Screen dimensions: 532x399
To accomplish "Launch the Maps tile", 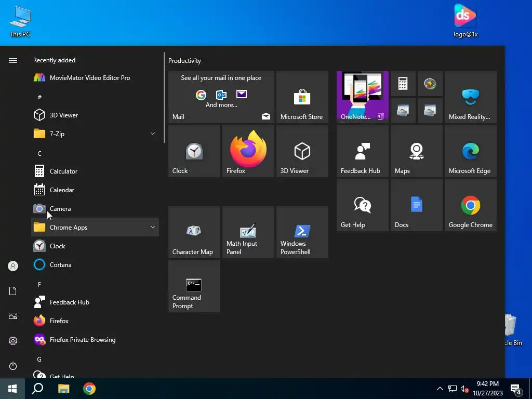I will coord(417,151).
